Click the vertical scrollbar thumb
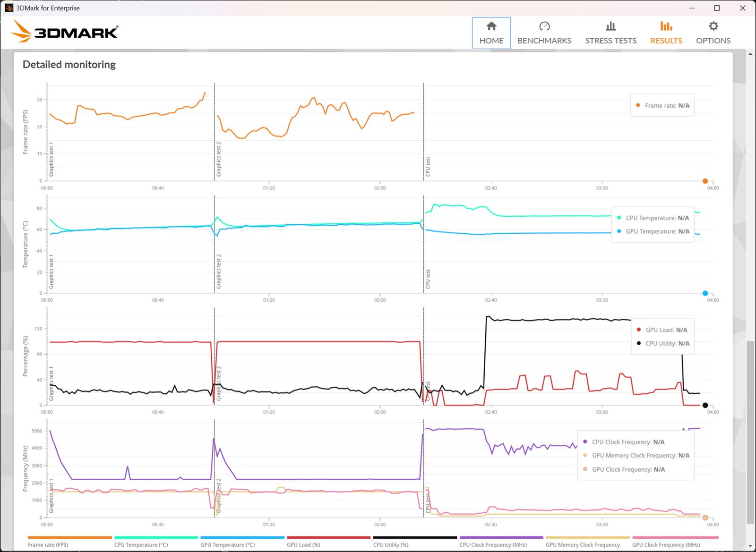Image resolution: width=756 pixels, height=552 pixels. coord(750,432)
